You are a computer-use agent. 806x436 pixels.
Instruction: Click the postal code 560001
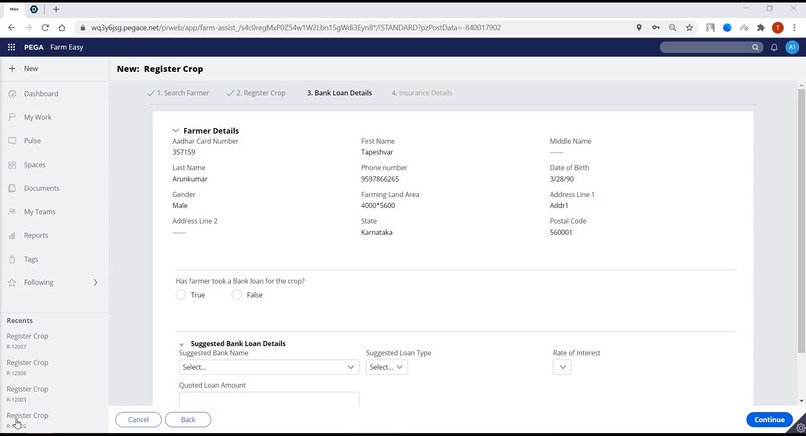(561, 232)
